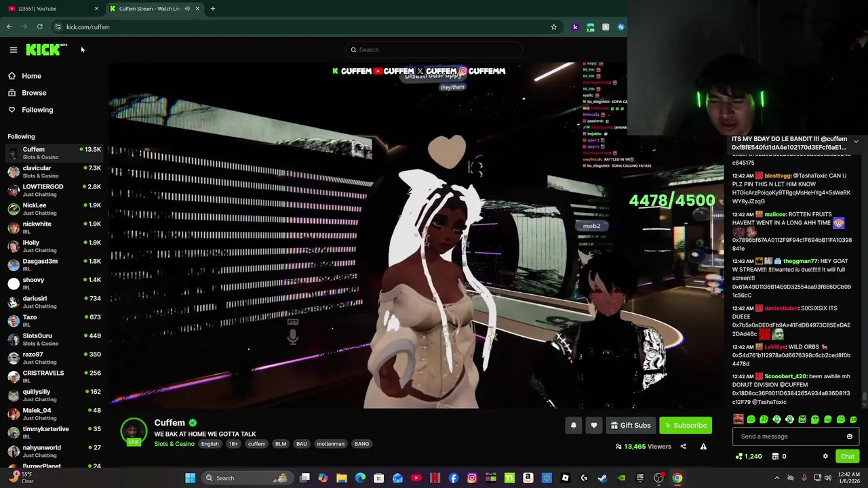
Task: Click the Cuffem streamer avatar
Action: point(134,431)
